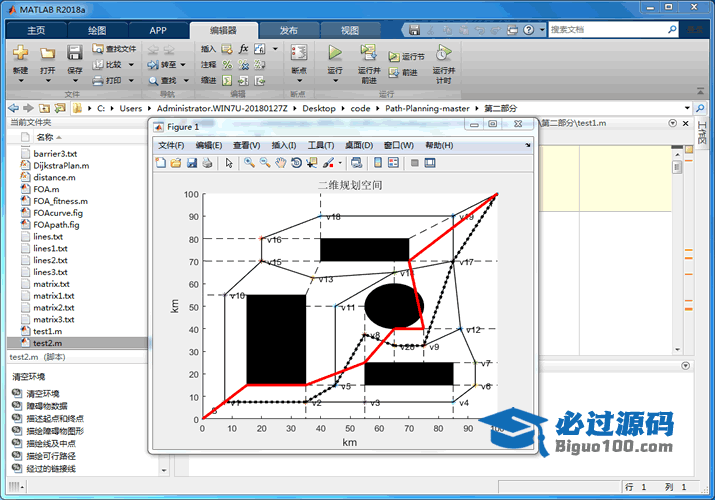The height and width of the screenshot is (500, 715).
Task: Switch to the View (视图) ribbon tab
Action: pos(350,31)
